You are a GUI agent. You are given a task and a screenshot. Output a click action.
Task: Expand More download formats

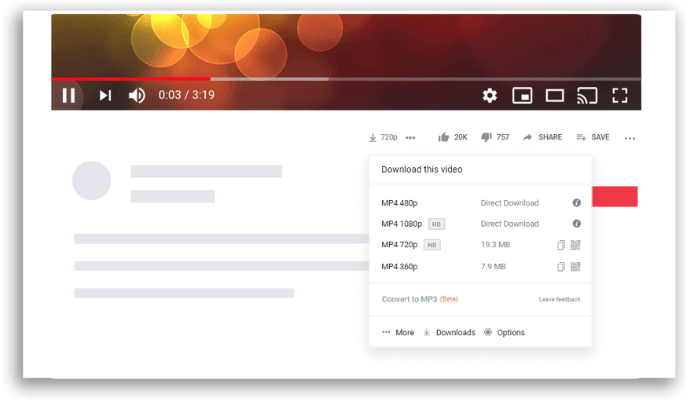398,333
